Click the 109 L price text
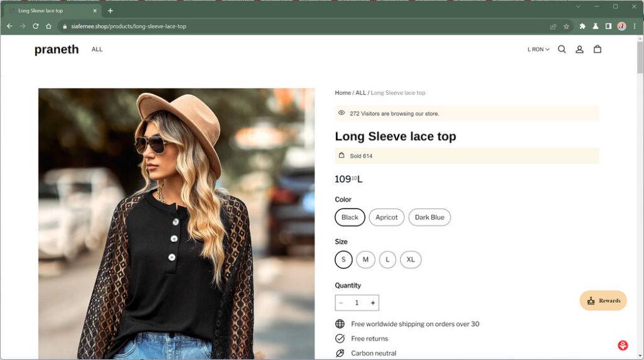 [x=348, y=179]
